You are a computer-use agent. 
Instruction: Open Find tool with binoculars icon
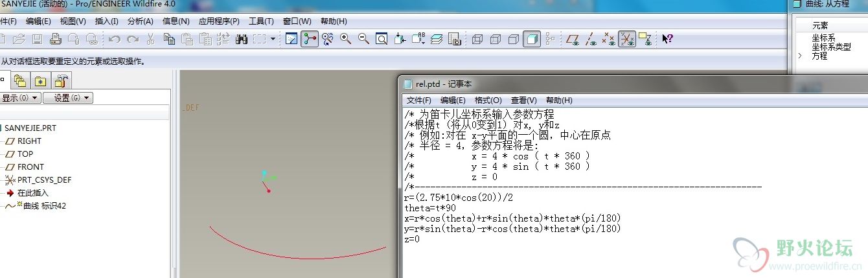click(242, 39)
